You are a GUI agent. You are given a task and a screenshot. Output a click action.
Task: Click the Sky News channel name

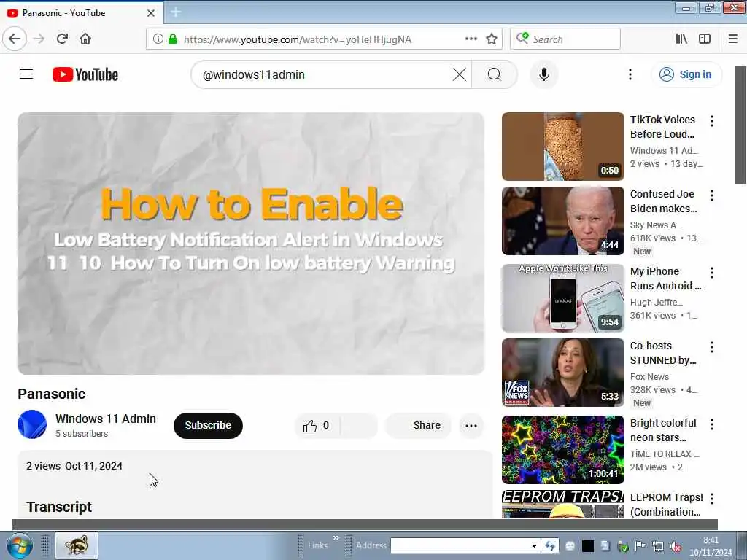(x=656, y=225)
